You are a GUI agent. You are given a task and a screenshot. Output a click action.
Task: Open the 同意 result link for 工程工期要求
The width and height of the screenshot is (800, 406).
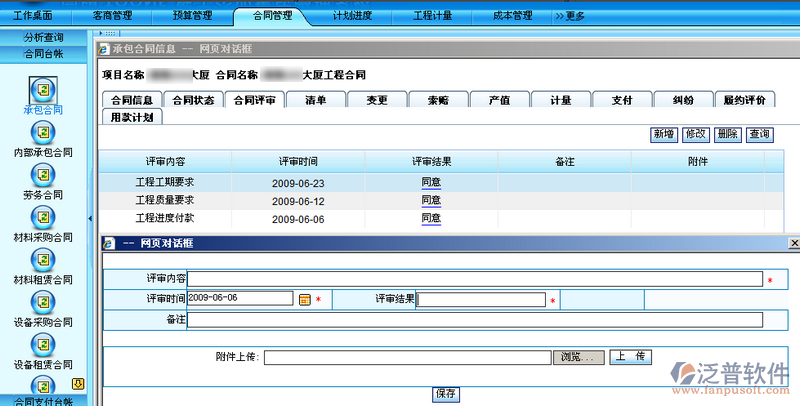(x=431, y=183)
